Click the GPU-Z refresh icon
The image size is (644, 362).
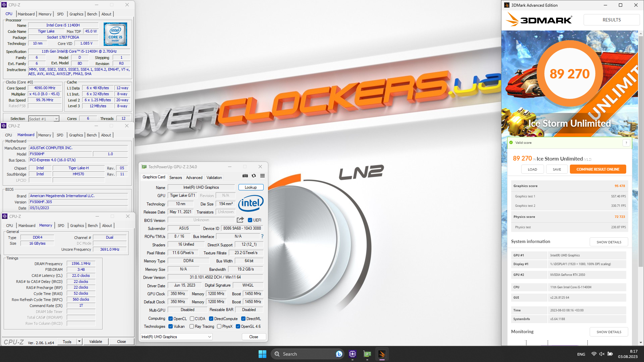[254, 176]
